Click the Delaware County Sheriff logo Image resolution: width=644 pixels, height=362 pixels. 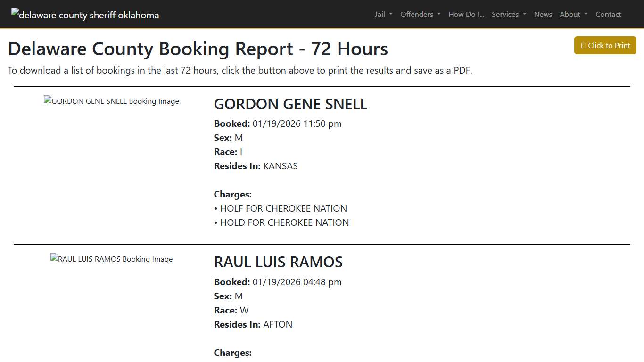[x=85, y=14]
